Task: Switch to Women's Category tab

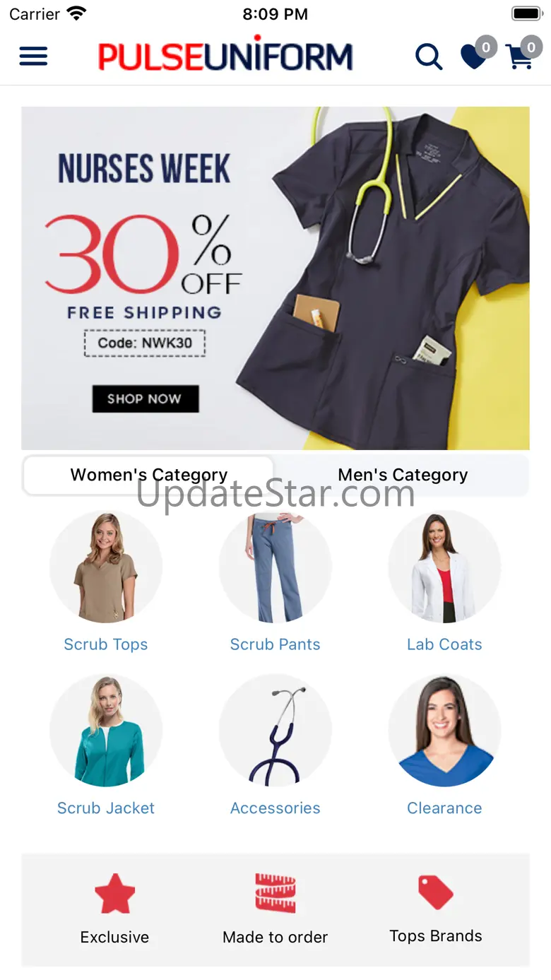Action: click(149, 475)
